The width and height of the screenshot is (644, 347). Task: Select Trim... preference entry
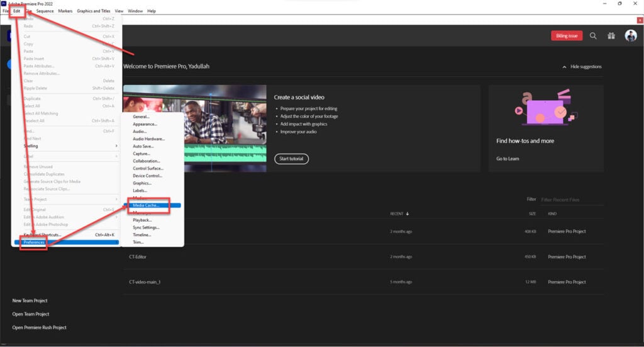pos(138,242)
